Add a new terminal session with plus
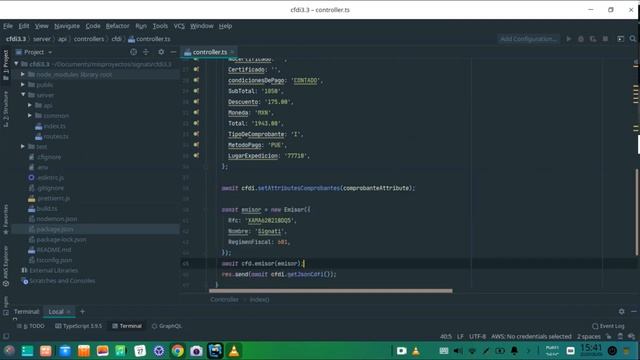 82,311
